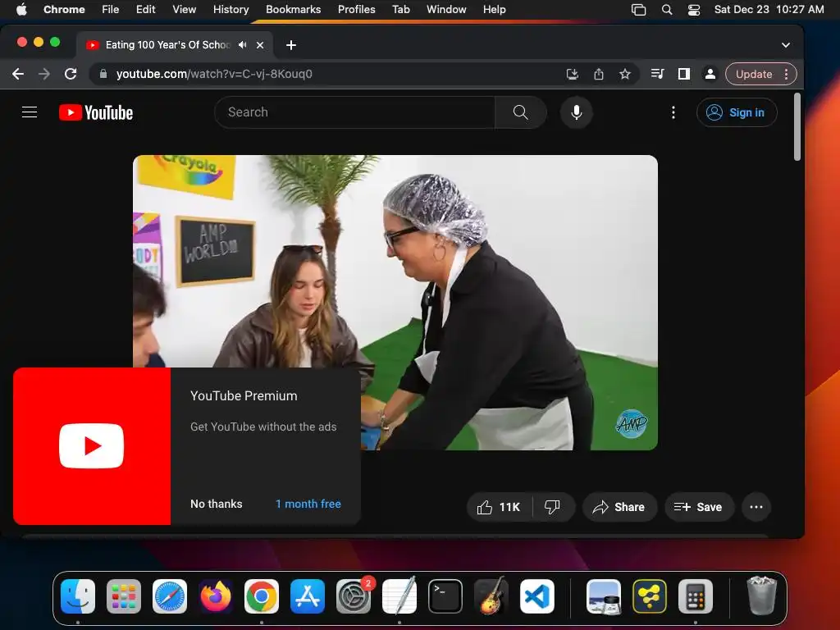Bookmark this page with star icon

coord(624,74)
